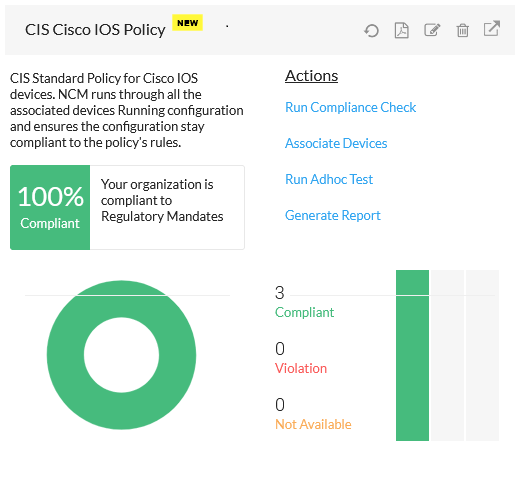This screenshot has width=516, height=490.
Task: Click the CIS Standard Policy description text
Action: [x=126, y=110]
